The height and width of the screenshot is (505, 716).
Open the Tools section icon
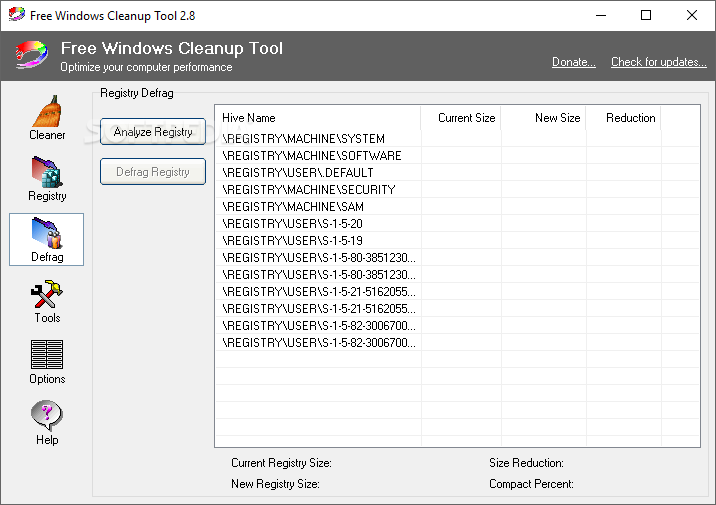(47, 300)
